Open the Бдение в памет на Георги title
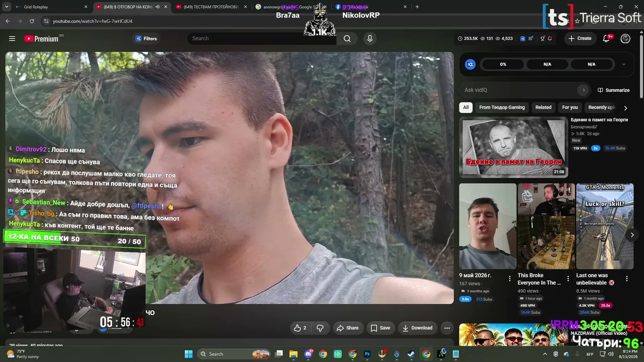 [x=599, y=120]
